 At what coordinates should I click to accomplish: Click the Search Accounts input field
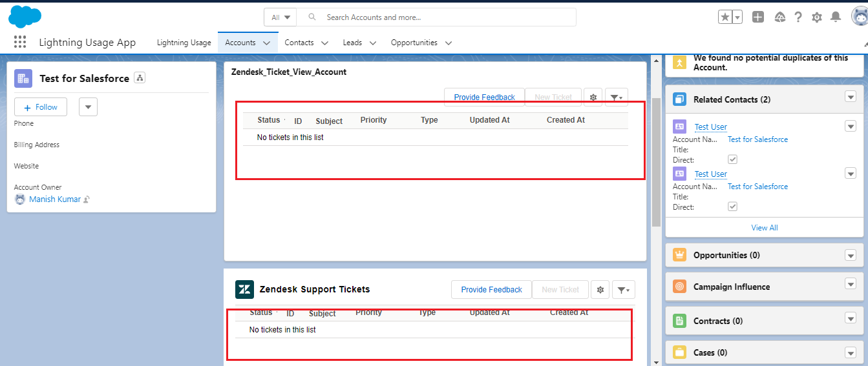tap(446, 17)
